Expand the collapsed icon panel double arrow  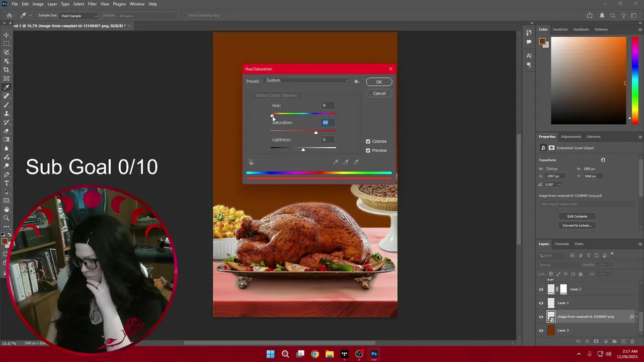click(x=532, y=23)
